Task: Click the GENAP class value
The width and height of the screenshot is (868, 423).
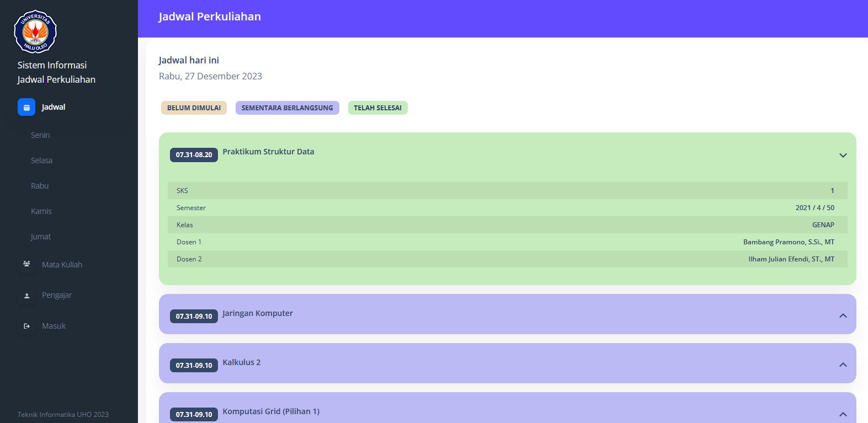Action: (x=823, y=225)
